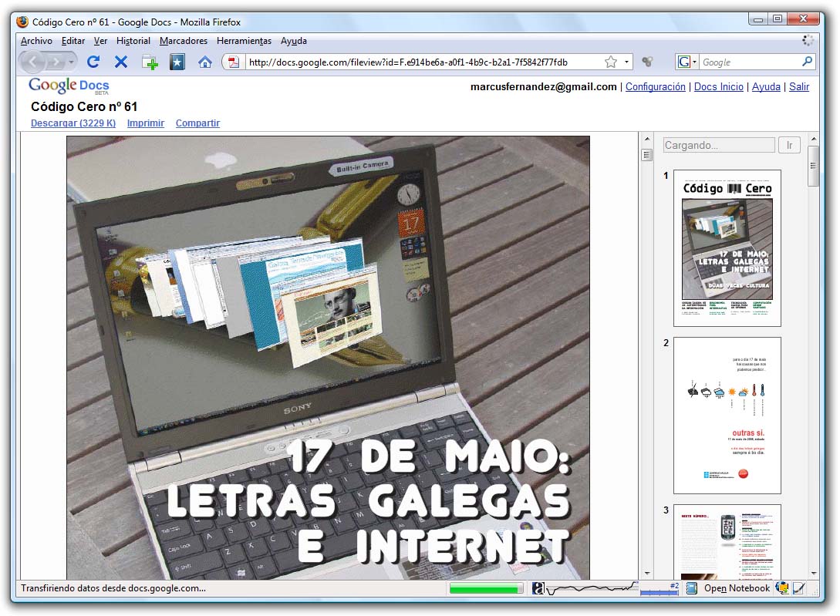Select page 1 thumbnail Código Cero cover
Image resolution: width=840 pixels, height=616 pixels.
[727, 248]
